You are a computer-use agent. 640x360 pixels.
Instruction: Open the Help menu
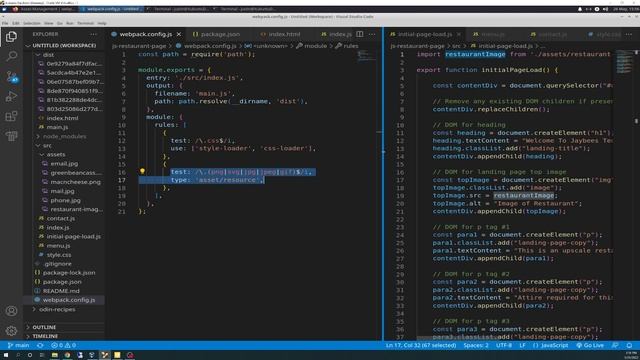pyautogui.click(x=102, y=23)
